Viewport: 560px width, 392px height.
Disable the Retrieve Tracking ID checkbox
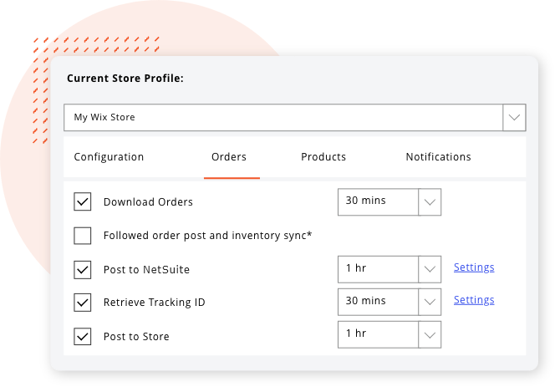[83, 303]
